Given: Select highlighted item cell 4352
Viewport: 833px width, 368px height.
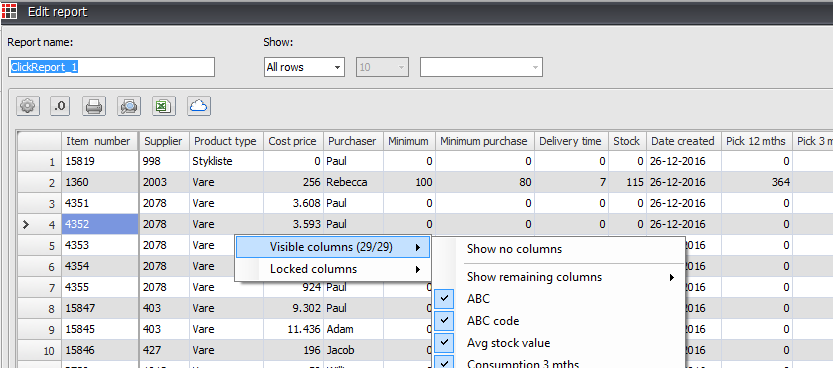Looking at the screenshot, I should click(x=100, y=224).
